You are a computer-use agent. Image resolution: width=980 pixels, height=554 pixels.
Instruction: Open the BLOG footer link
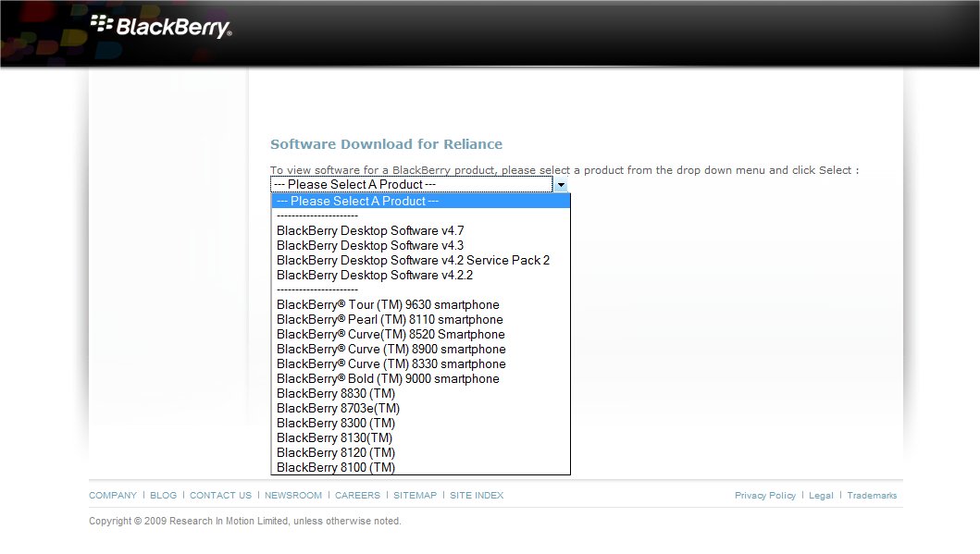pos(163,496)
